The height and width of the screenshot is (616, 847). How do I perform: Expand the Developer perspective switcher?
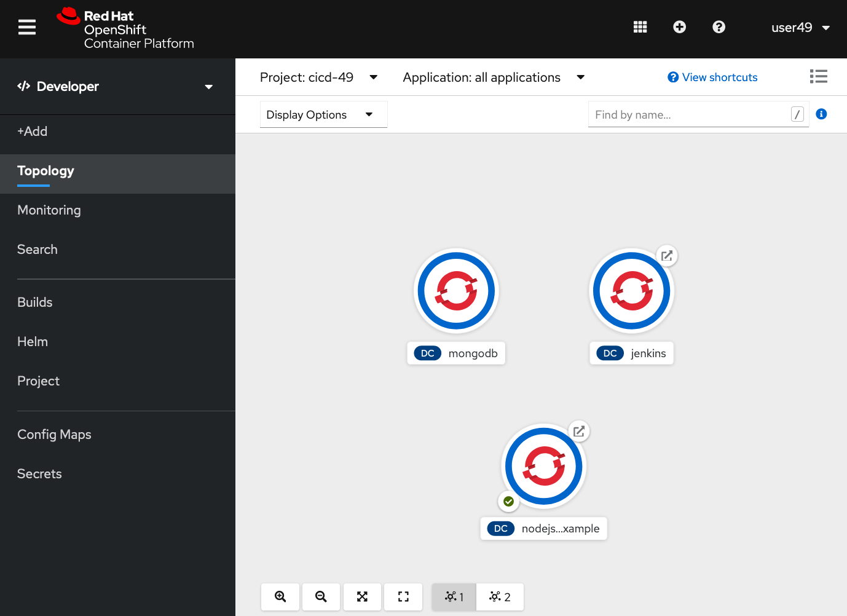point(117,87)
